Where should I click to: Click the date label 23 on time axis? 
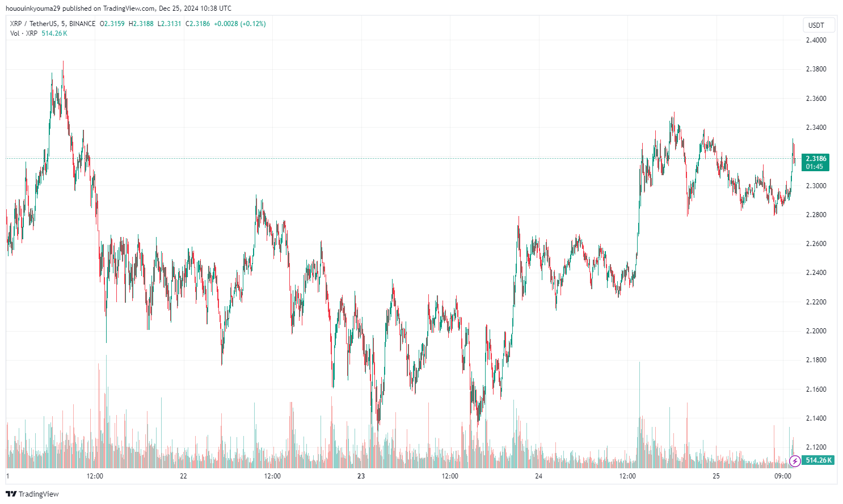tap(361, 476)
